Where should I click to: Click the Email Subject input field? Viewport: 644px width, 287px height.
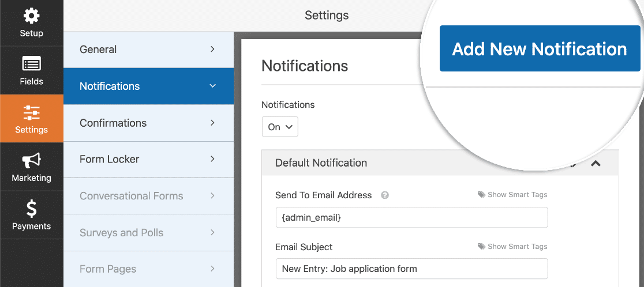412,269
